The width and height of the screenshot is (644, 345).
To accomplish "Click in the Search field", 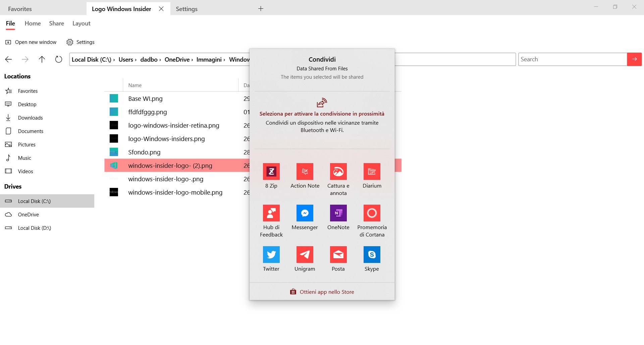I will (572, 59).
